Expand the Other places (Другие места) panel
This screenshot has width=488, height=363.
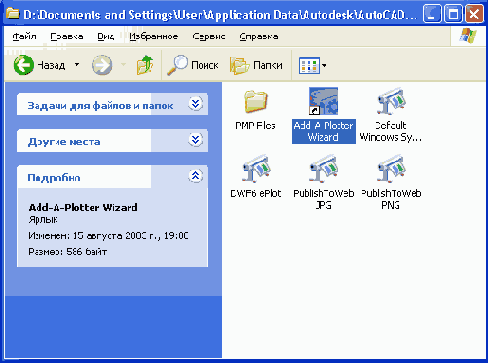coord(196,140)
